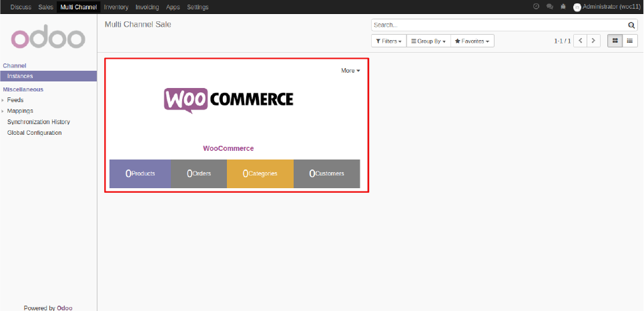Click the WooCommerce logo image
This screenshot has height=311, width=644.
point(229,100)
